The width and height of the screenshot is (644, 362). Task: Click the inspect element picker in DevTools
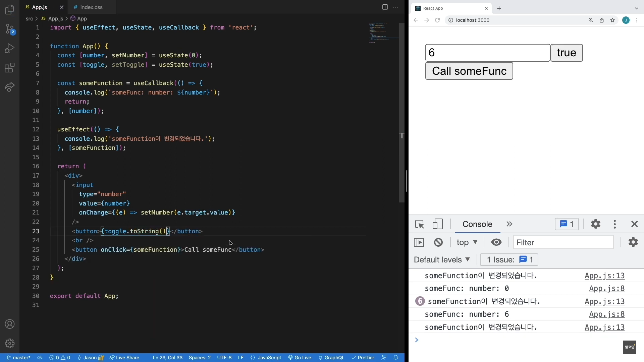tap(420, 224)
